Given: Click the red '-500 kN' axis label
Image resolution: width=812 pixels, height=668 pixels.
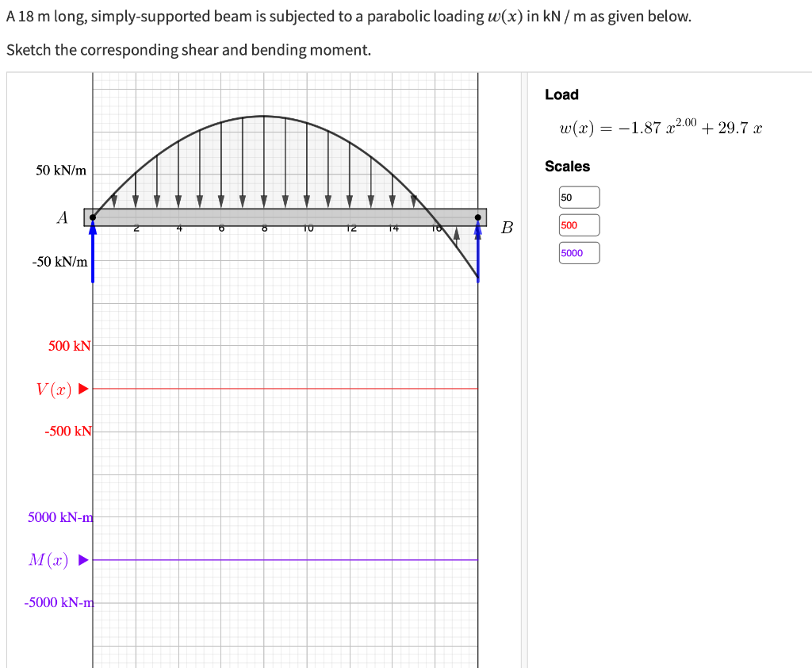Looking at the screenshot, I should [x=68, y=431].
